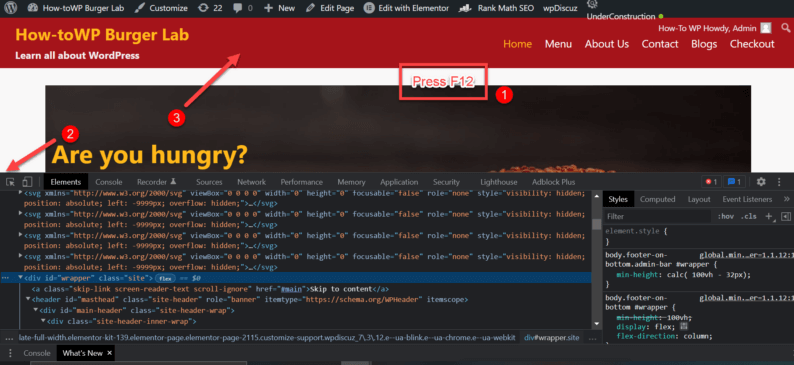794x365 pixels.
Task: Open the Blogs navigation link
Action: click(704, 44)
